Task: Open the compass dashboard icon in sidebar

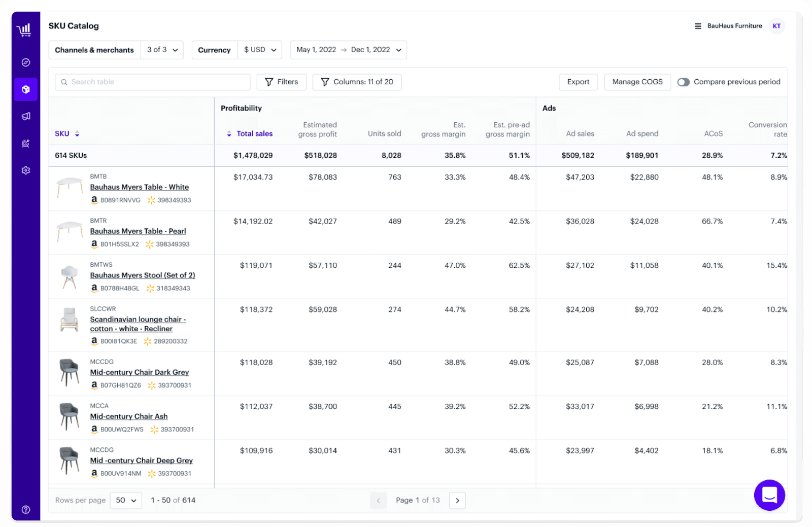Action: (26, 62)
